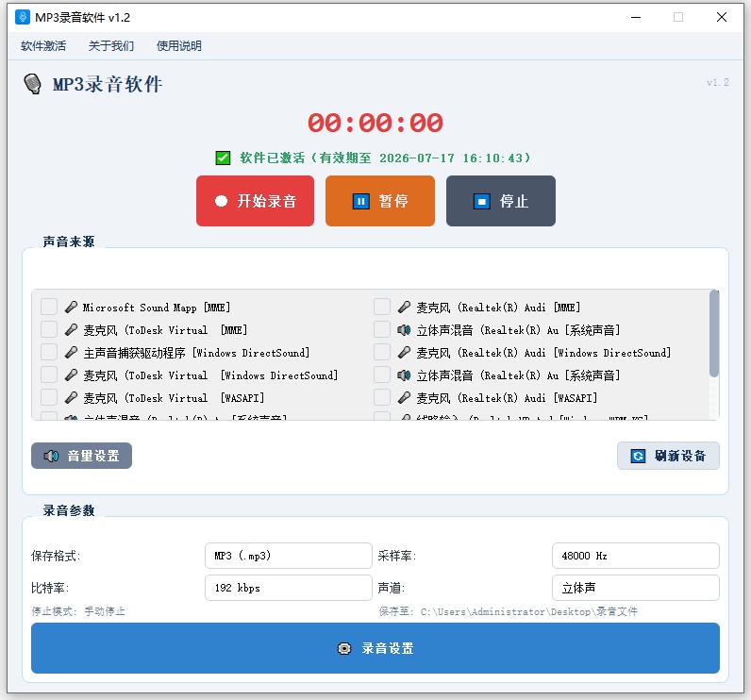Viewport: 751px width, 700px height.
Task: Open the 软件激活 menu
Action: (x=43, y=46)
